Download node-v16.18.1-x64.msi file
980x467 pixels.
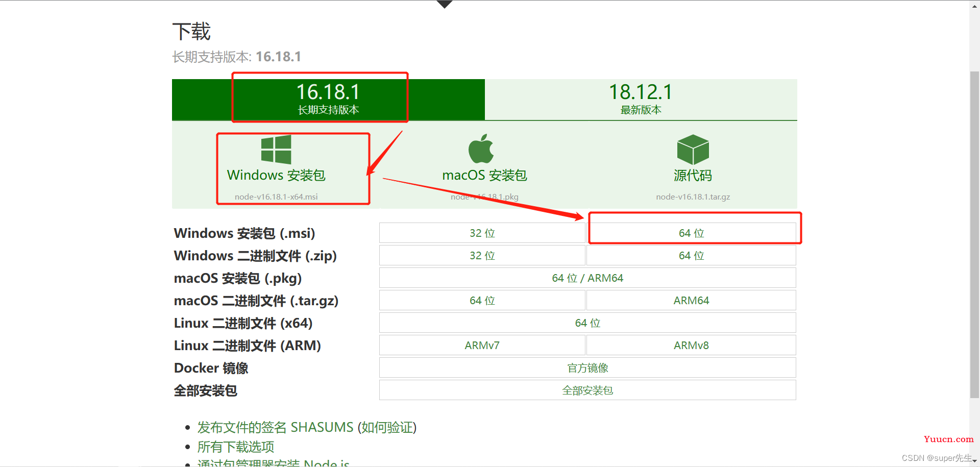pyautogui.click(x=276, y=196)
